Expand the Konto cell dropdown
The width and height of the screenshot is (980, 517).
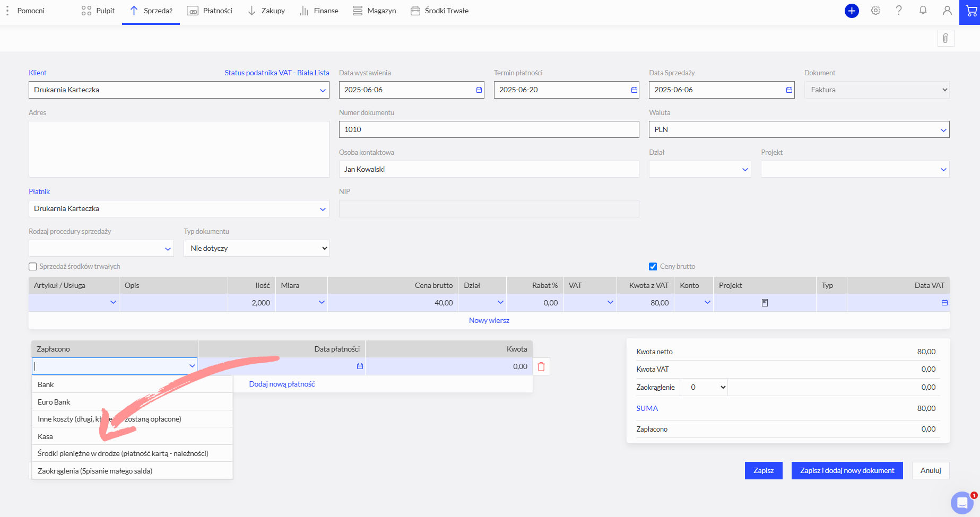pyautogui.click(x=707, y=302)
